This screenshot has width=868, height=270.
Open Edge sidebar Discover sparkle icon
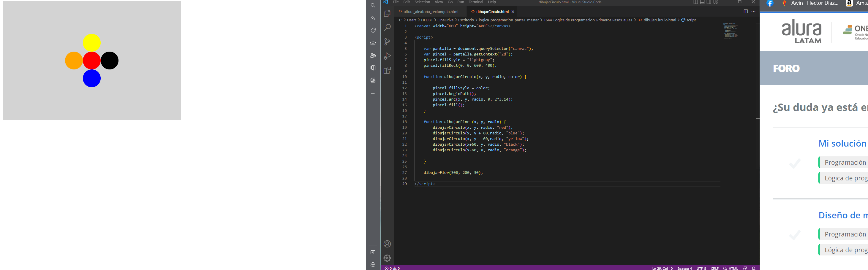373,18
